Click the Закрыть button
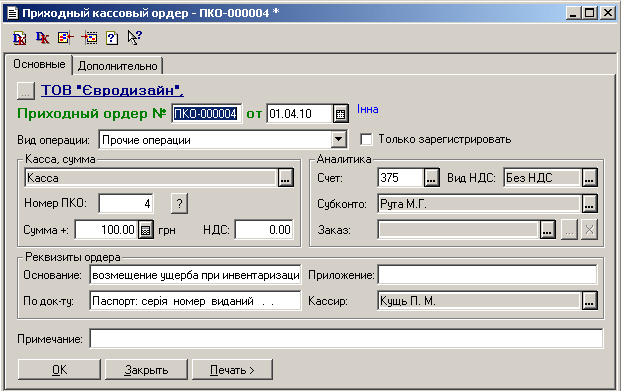The width and height of the screenshot is (621, 391). (x=146, y=370)
